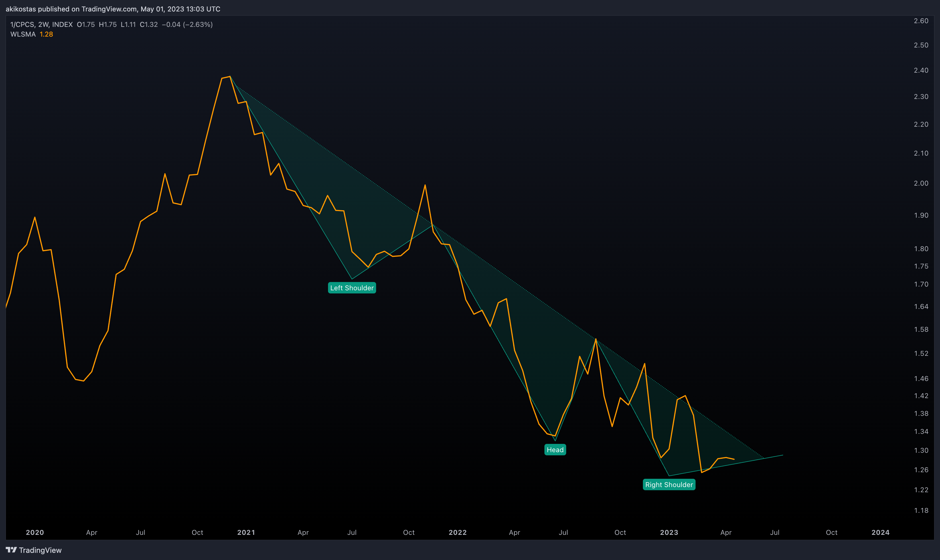Click the 1.58 price axis label

[921, 329]
